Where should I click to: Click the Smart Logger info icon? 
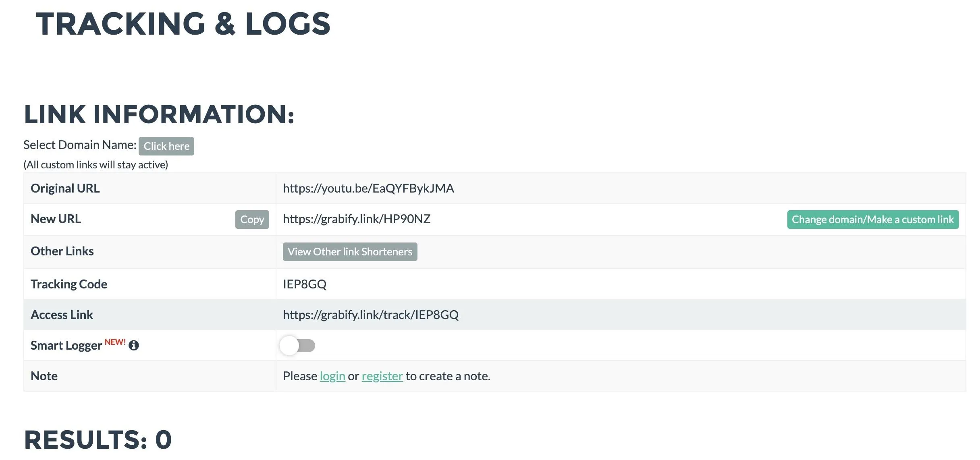pyautogui.click(x=134, y=346)
